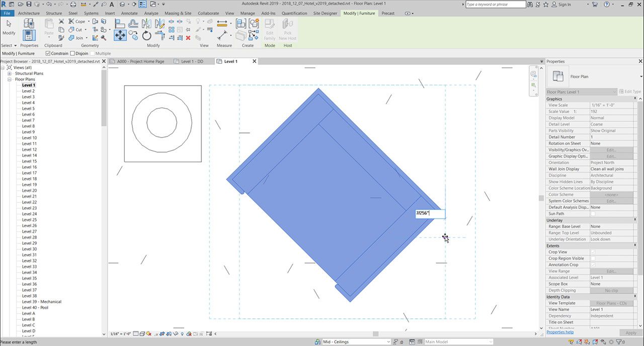Open the Cope dropdown arrow
The image size is (644, 346).
89,22
